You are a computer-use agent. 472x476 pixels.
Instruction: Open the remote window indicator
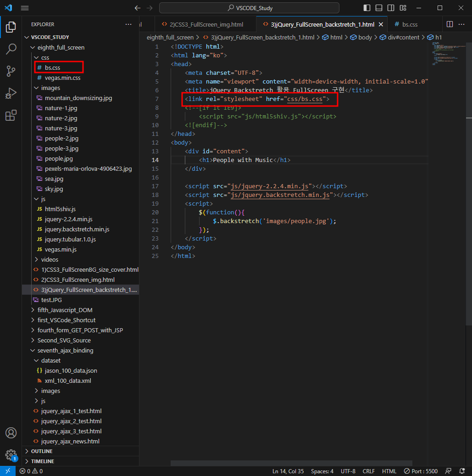coord(8,471)
